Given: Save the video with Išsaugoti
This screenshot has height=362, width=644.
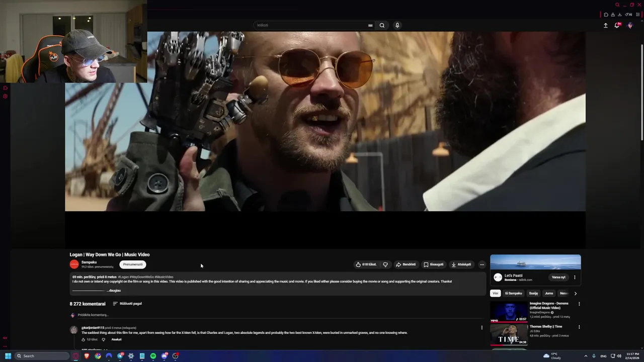Looking at the screenshot, I should point(433,264).
